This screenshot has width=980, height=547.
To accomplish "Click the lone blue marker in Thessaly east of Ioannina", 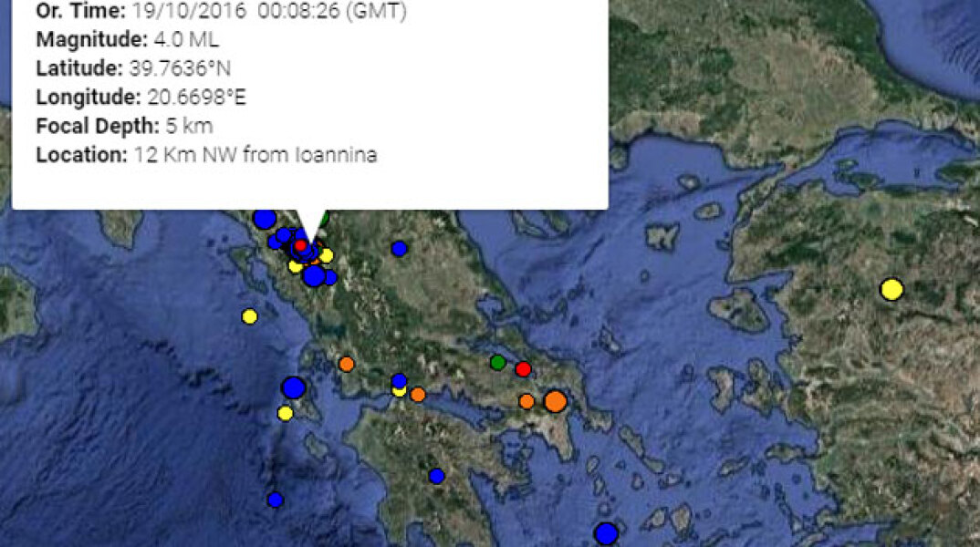I will click(399, 248).
